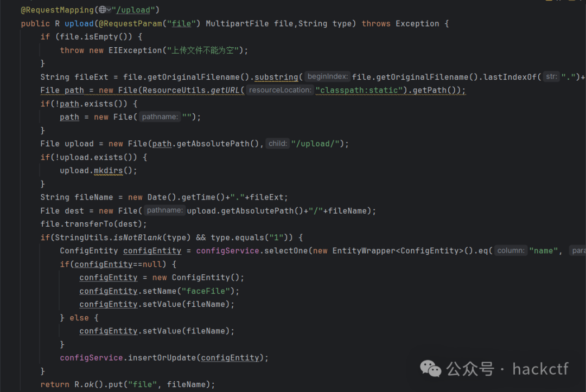Click the underlined mkdirs method call
This screenshot has height=392, width=586.
click(x=108, y=170)
